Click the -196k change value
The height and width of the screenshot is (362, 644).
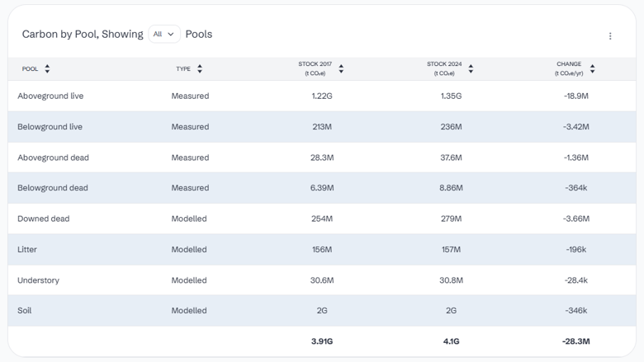tap(575, 249)
